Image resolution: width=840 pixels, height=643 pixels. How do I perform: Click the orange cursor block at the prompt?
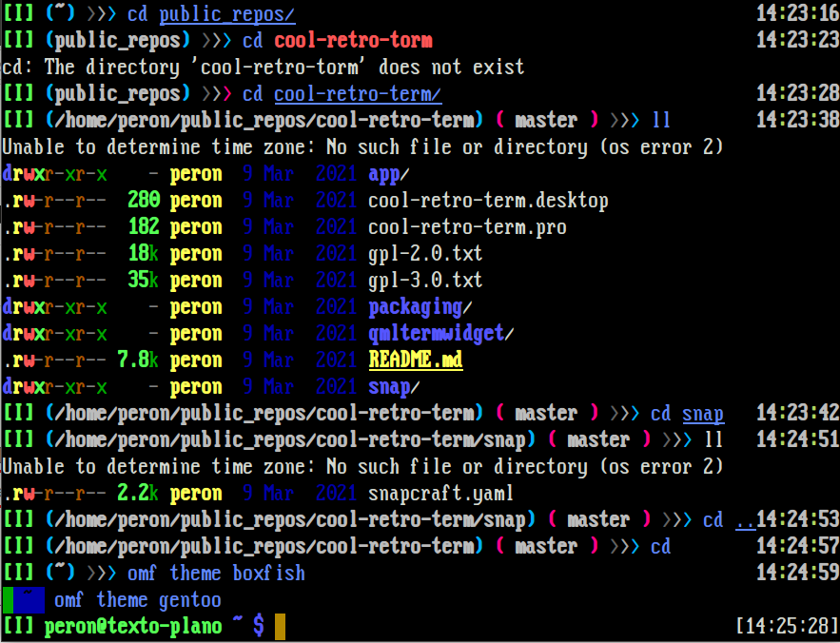tap(280, 627)
